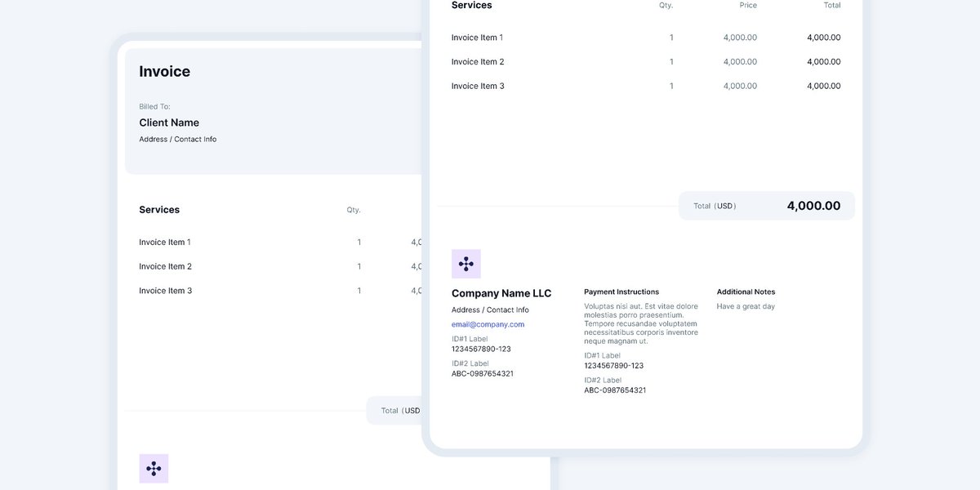
Task: Select "Invoice Item 1" on the front invoice
Action: [x=477, y=38]
